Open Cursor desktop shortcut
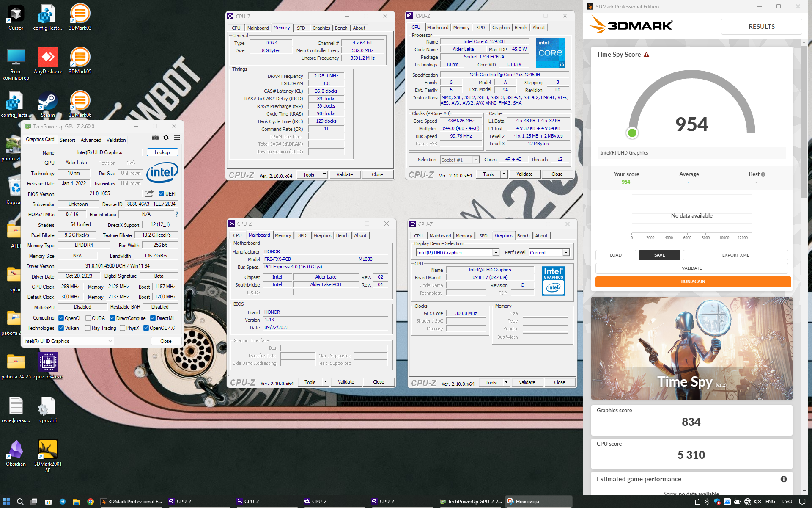Image resolution: width=812 pixels, height=508 pixels. click(16, 17)
